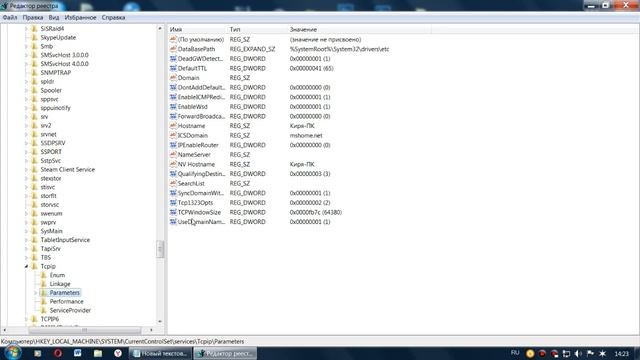640x360 pixels.
Task: Expand the TCPIP6 node arrow
Action: point(27,319)
